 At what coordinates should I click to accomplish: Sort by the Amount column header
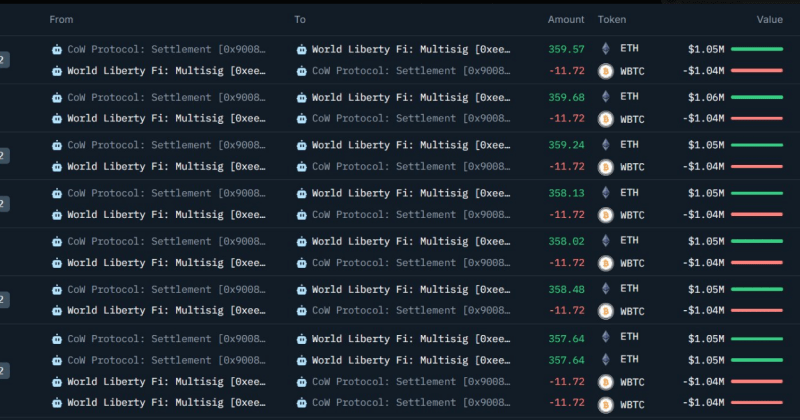pyautogui.click(x=566, y=20)
